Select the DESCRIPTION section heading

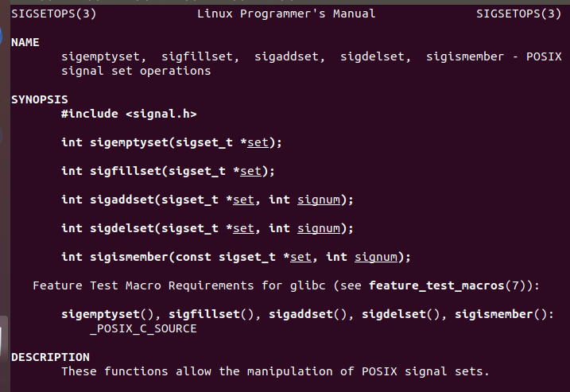(x=50, y=357)
